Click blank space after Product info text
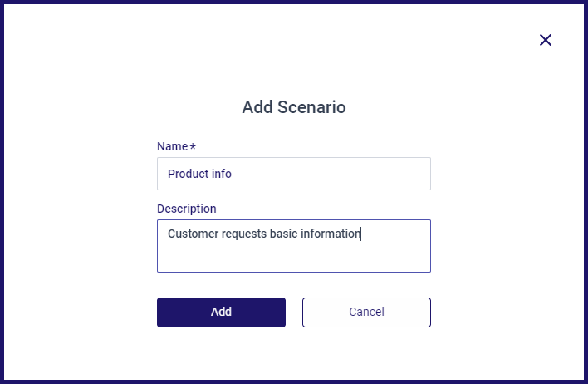Image resolution: width=588 pixels, height=384 pixels. pyautogui.click(x=330, y=174)
